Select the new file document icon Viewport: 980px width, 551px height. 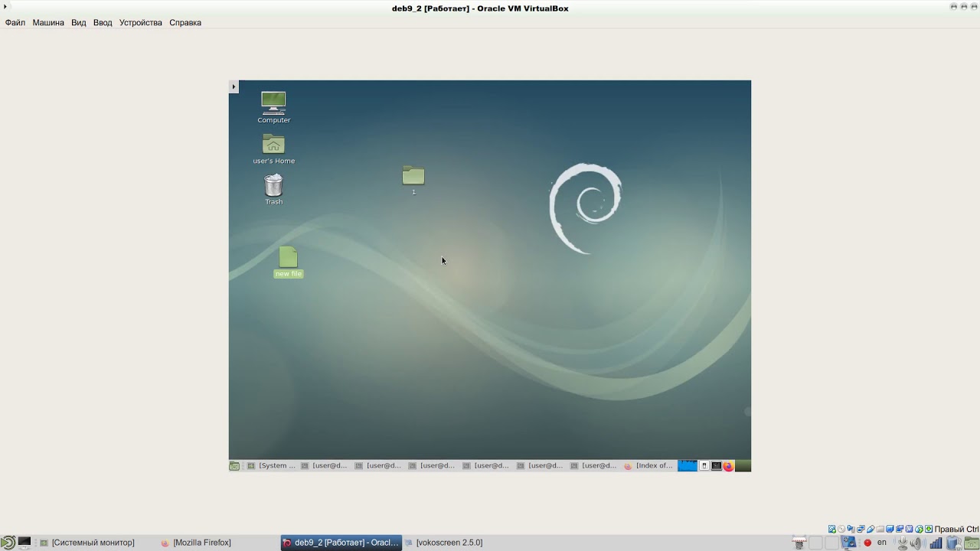288,257
